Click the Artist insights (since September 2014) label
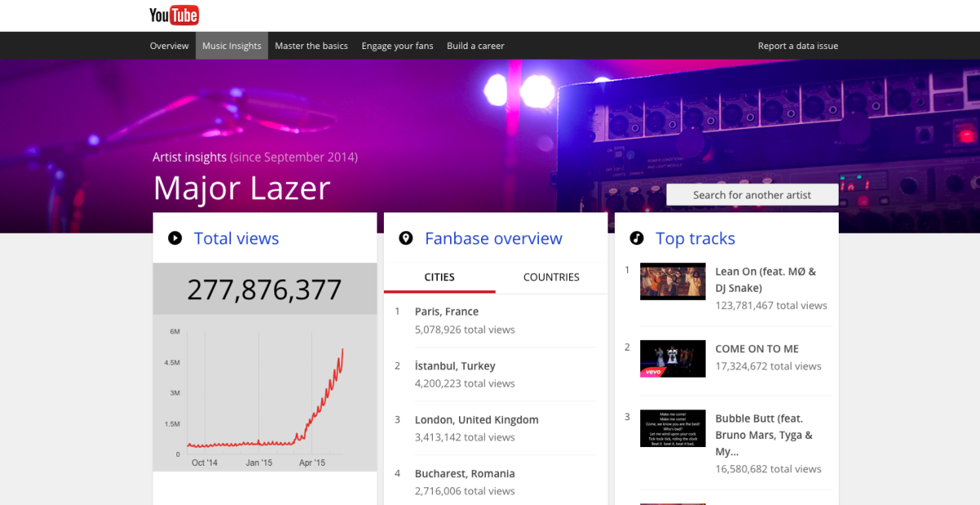Image resolution: width=980 pixels, height=505 pixels. click(x=255, y=157)
